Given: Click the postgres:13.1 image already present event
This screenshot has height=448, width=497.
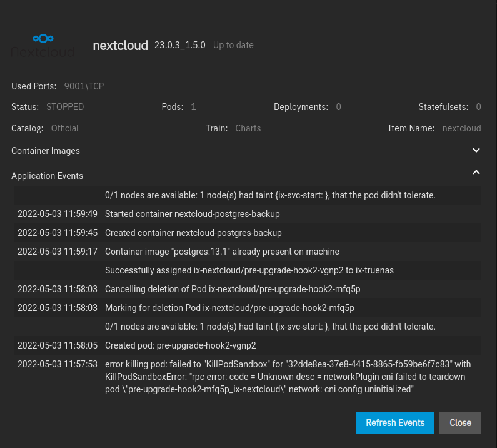Looking at the screenshot, I should pyautogui.click(x=222, y=252).
